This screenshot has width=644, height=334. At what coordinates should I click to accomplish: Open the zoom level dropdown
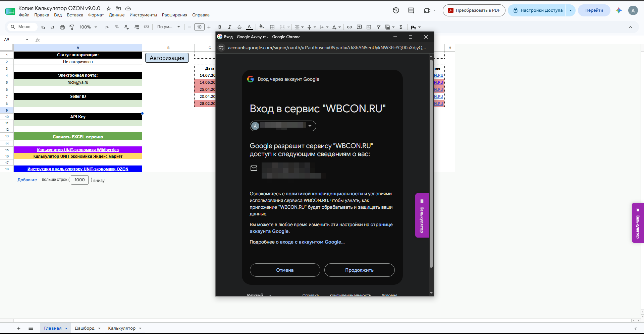(88, 27)
